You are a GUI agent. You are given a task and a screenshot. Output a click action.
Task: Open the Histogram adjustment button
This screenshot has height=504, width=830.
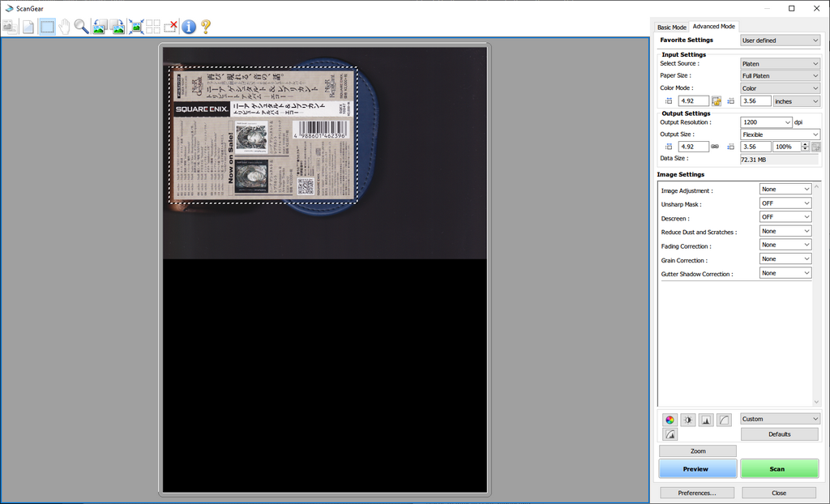pyautogui.click(x=706, y=420)
